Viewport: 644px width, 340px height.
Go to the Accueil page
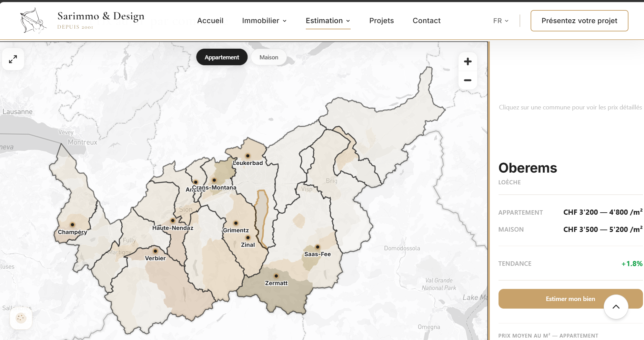click(x=210, y=21)
